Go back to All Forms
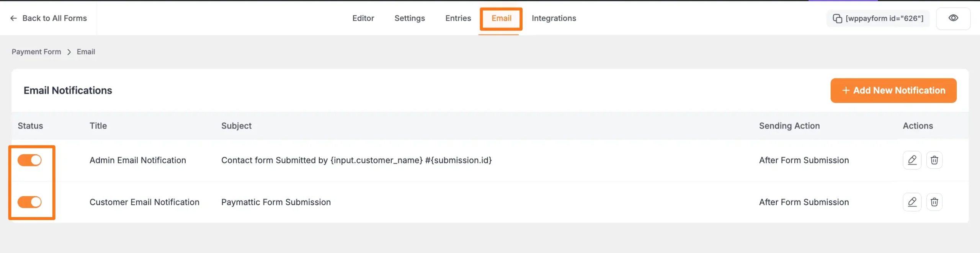This screenshot has width=980, height=253. point(49,18)
